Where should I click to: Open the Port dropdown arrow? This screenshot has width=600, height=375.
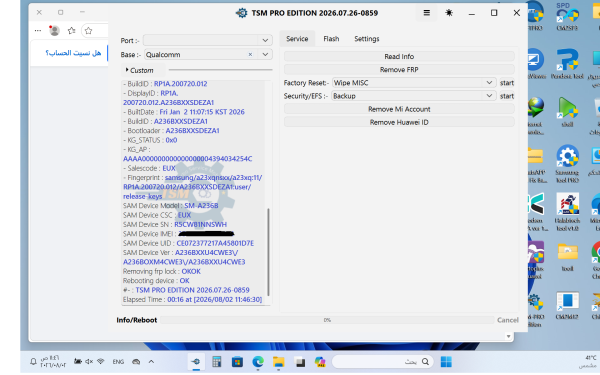tap(265, 40)
